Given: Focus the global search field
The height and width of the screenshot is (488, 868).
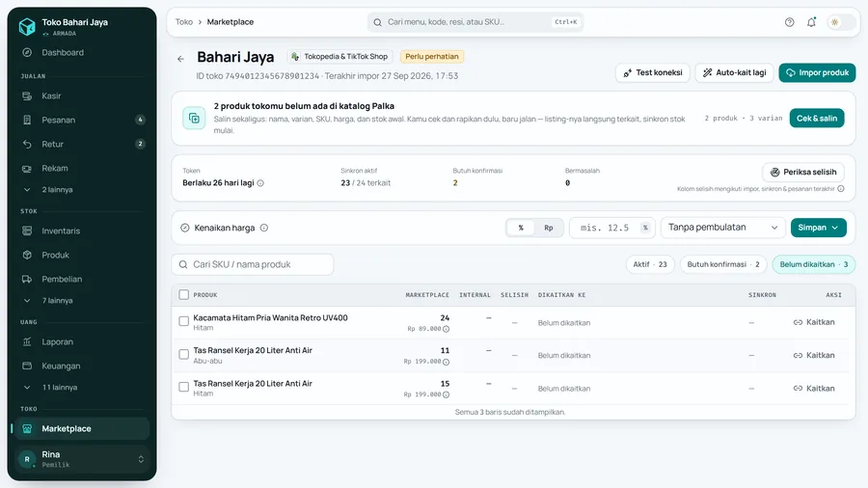Looking at the screenshot, I should click(x=475, y=22).
